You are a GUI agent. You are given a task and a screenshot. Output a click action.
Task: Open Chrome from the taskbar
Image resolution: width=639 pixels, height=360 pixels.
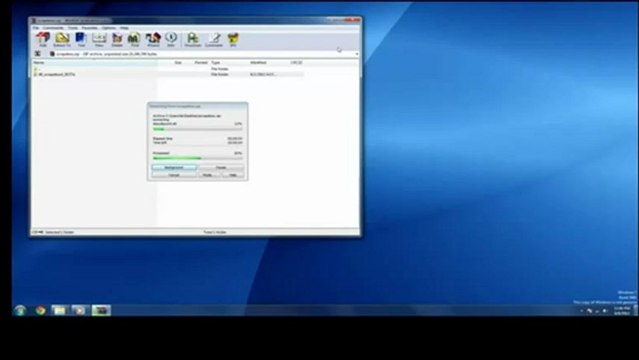pyautogui.click(x=40, y=310)
